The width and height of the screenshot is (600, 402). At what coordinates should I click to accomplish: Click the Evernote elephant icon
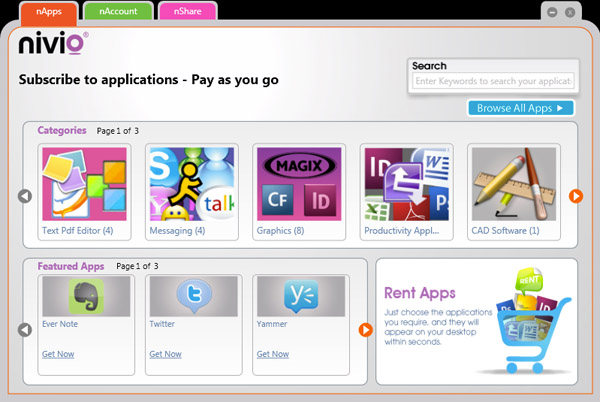tap(86, 296)
